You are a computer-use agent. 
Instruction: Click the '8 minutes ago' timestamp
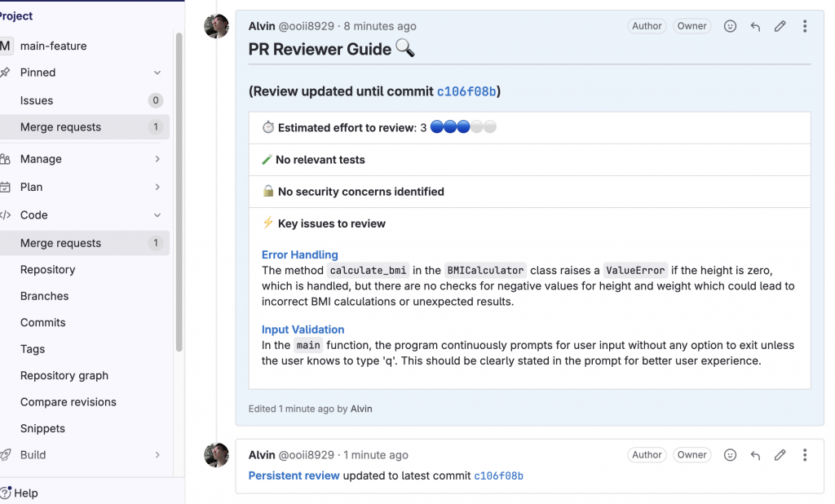point(380,26)
